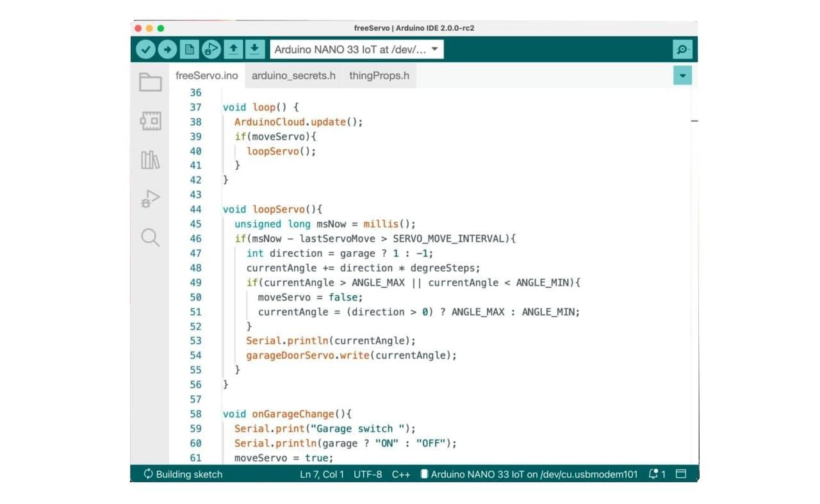This screenshot has height=504, width=820.
Task: Switch to the arduino_secrets.h tab
Action: [x=293, y=75]
